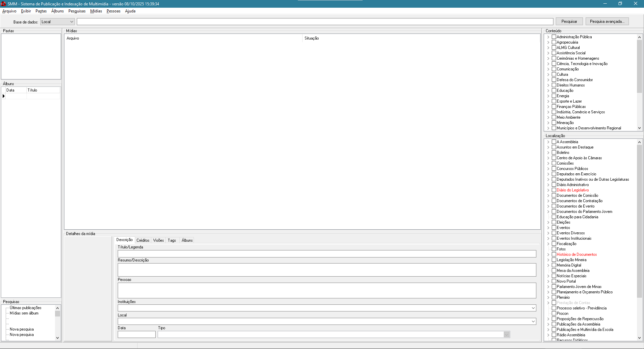Switch to the Créditos tab
The height and width of the screenshot is (349, 644).
point(143,240)
